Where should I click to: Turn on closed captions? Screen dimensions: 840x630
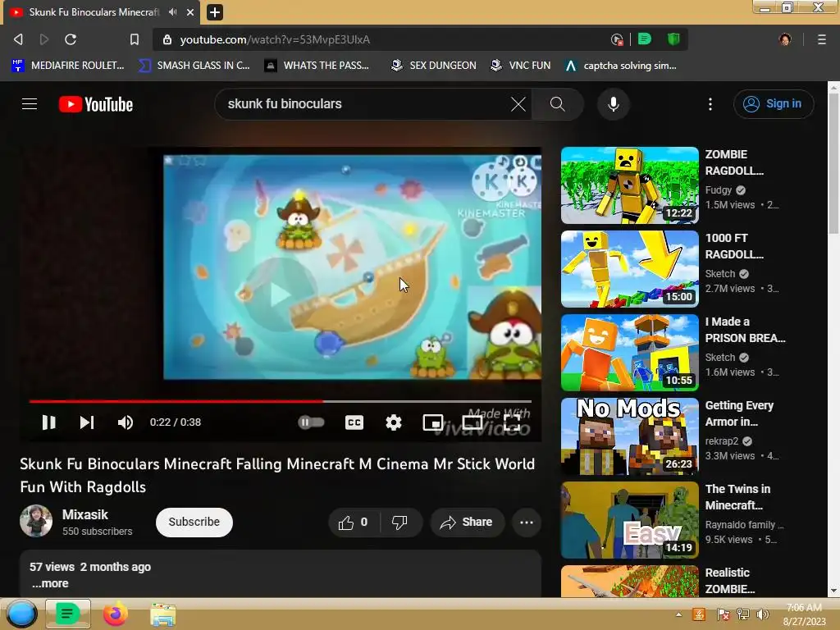tap(354, 422)
